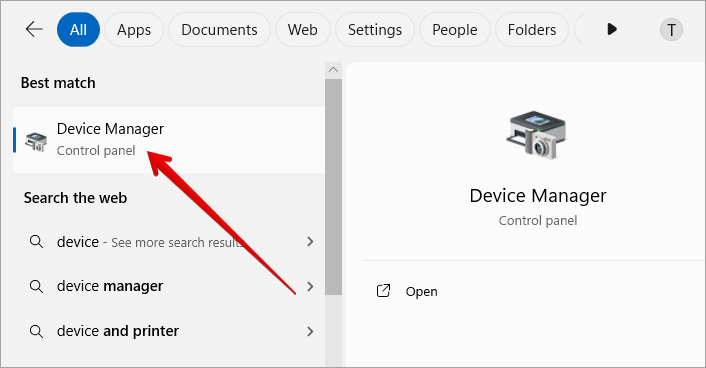Click magnifier icon beside device and printer
Viewport: 706px width, 368px height.
(36, 332)
